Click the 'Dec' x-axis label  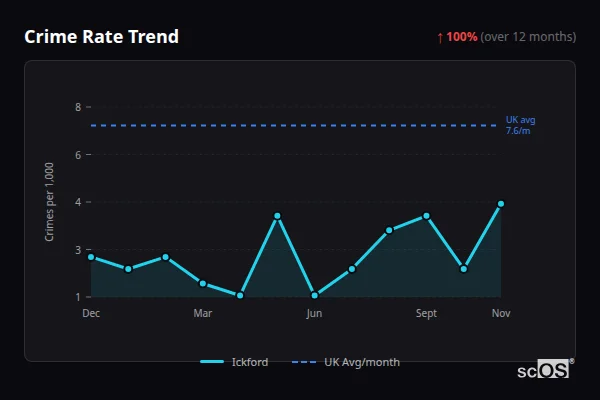(x=91, y=313)
